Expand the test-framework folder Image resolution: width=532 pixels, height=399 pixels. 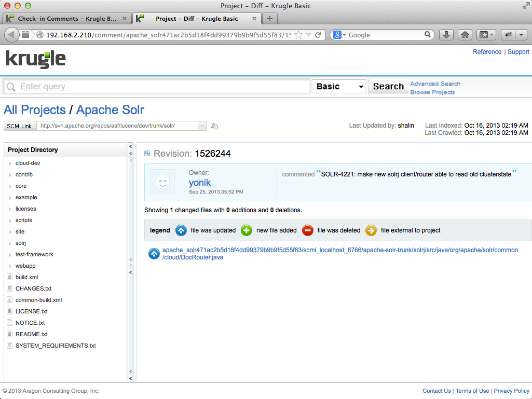[10, 255]
